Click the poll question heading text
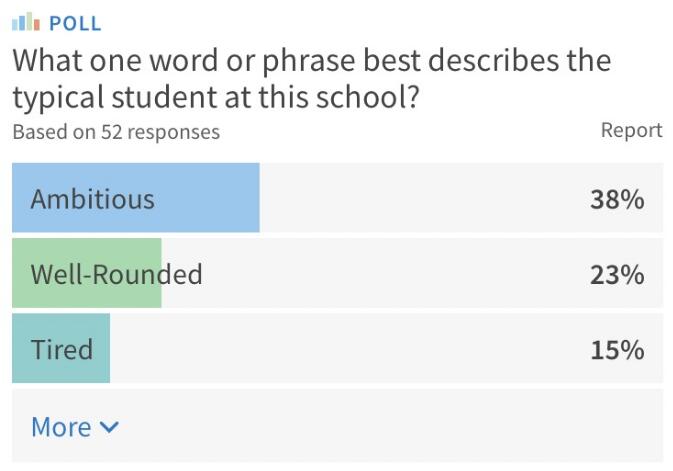This screenshot has width=673, height=471. (310, 78)
